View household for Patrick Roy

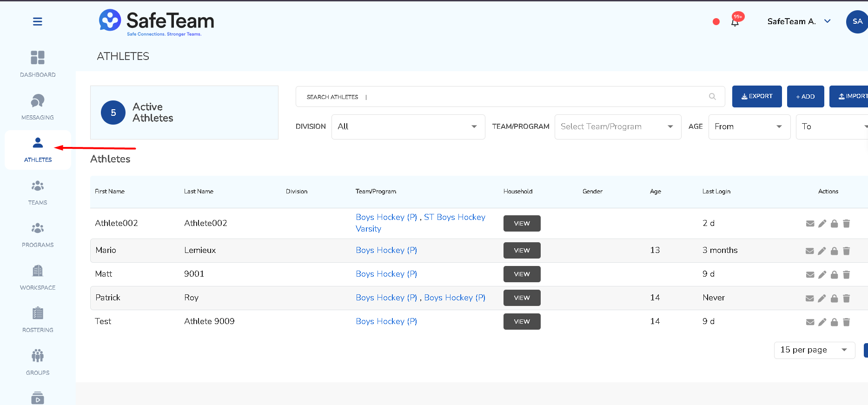[522, 298]
